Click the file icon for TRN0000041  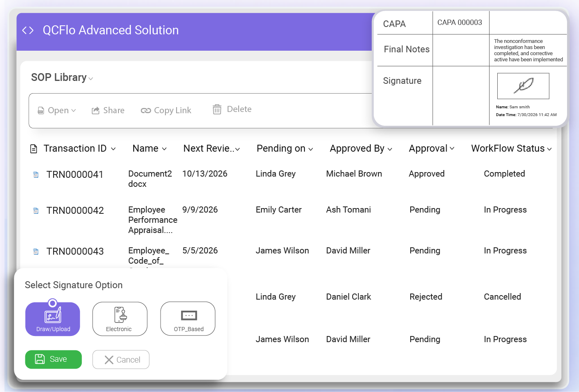coord(36,175)
